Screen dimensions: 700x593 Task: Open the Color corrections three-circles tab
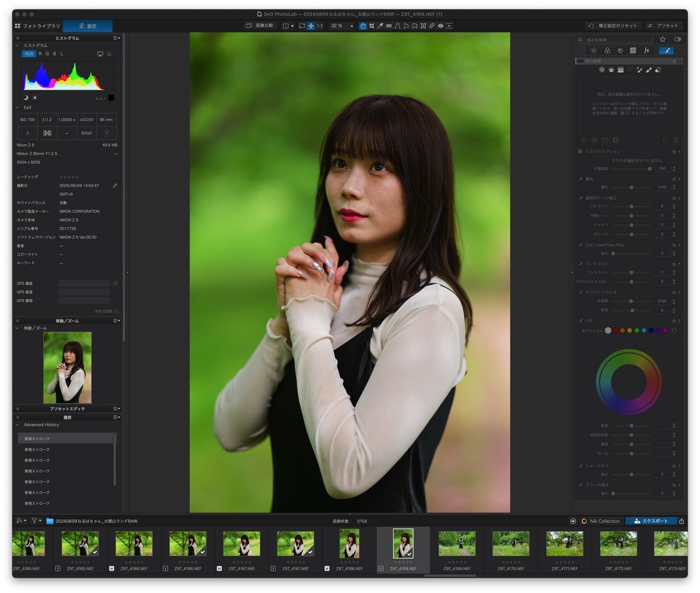(607, 51)
